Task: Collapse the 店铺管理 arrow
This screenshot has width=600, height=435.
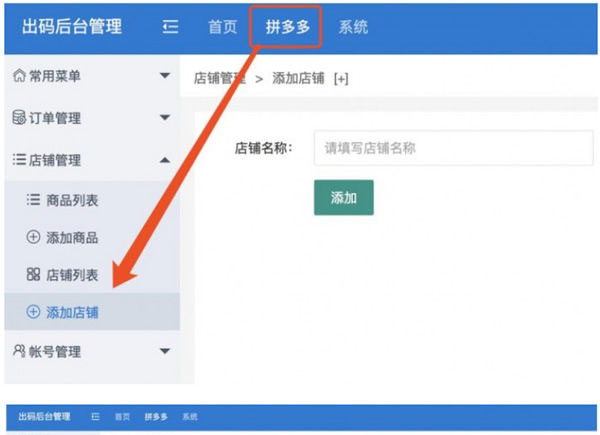Action: pyautogui.click(x=165, y=160)
